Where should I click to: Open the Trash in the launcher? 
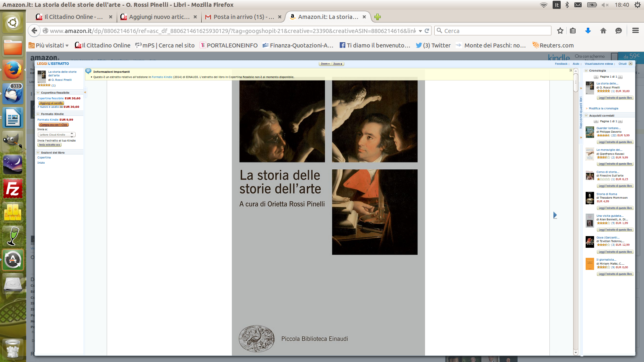13,348
